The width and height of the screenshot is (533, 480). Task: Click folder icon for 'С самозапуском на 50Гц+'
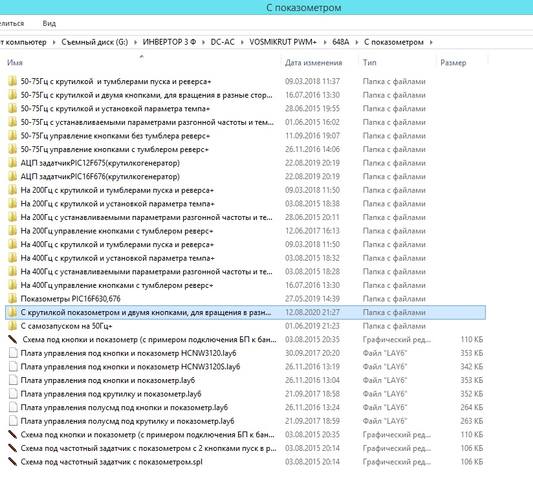pos(13,326)
